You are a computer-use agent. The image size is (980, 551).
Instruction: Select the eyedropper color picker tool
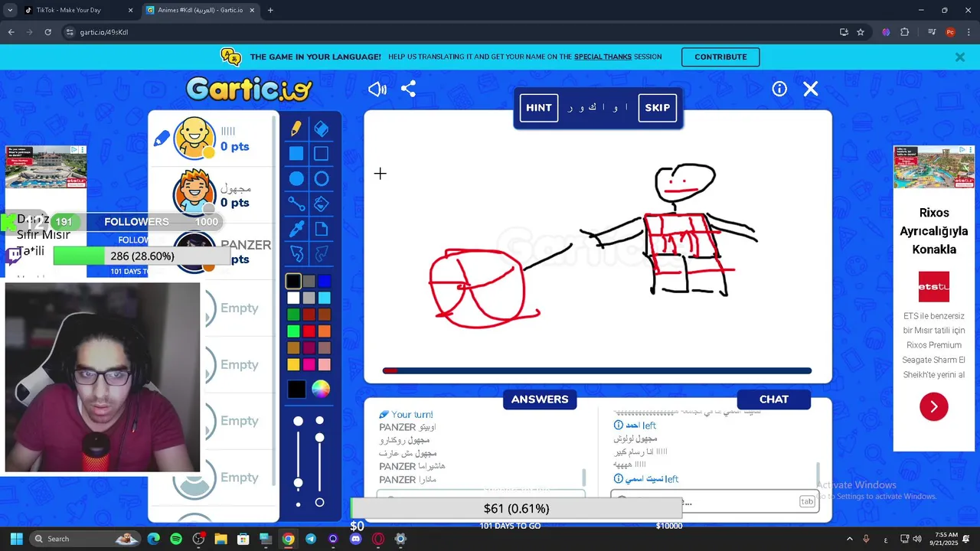(x=296, y=228)
